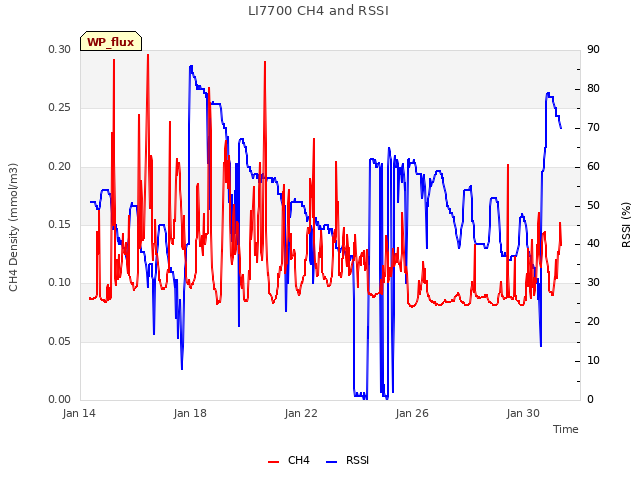Click the Jan 18 x-axis tick label
Image resolution: width=640 pixels, height=480 pixels.
(190, 413)
